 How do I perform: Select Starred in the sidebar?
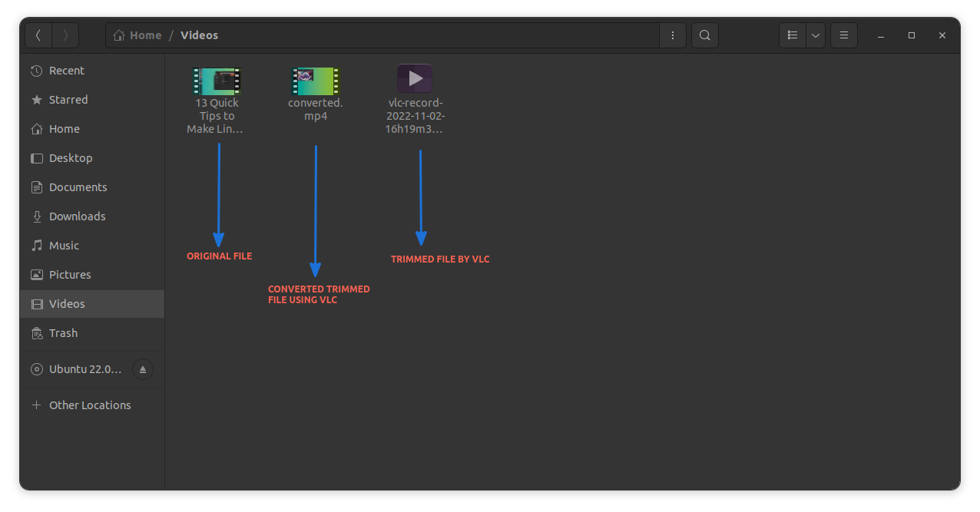pyautogui.click(x=68, y=100)
